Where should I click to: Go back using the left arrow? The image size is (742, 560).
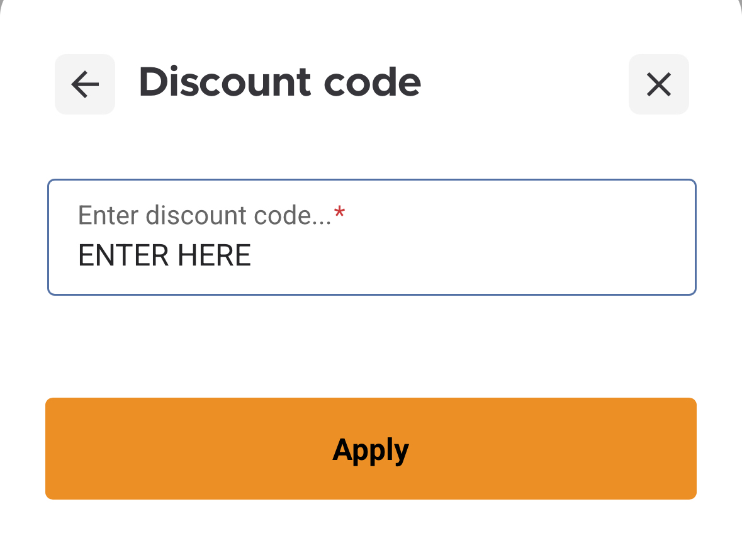tap(85, 84)
